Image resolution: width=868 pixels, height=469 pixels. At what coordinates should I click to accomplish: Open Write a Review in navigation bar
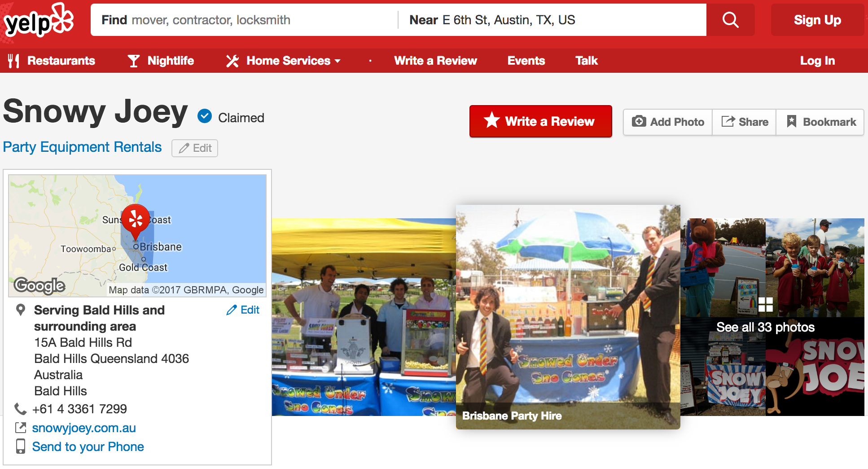[435, 61]
